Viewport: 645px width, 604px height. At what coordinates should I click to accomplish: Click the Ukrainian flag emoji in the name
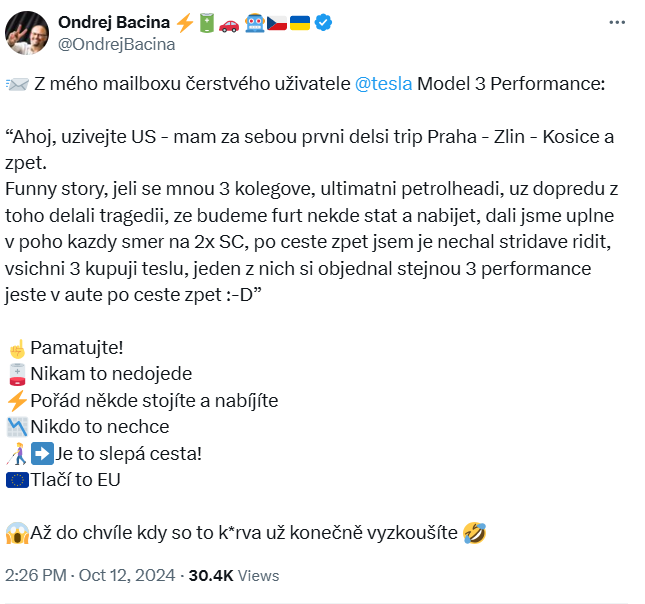299,22
